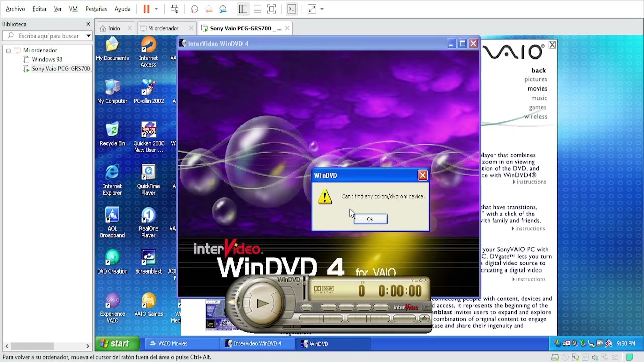Open the Ayuda menu
This screenshot has width=644, height=362.
122,9
